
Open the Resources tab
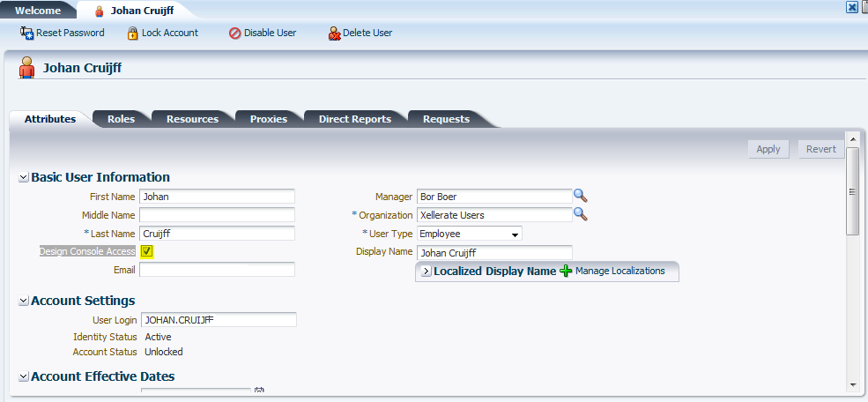point(193,119)
